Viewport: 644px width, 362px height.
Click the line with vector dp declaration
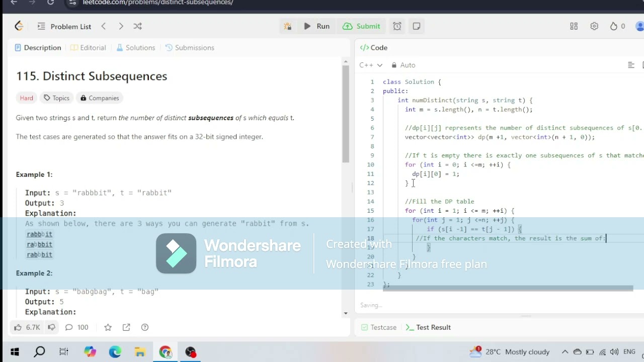pyautogui.click(x=500, y=137)
